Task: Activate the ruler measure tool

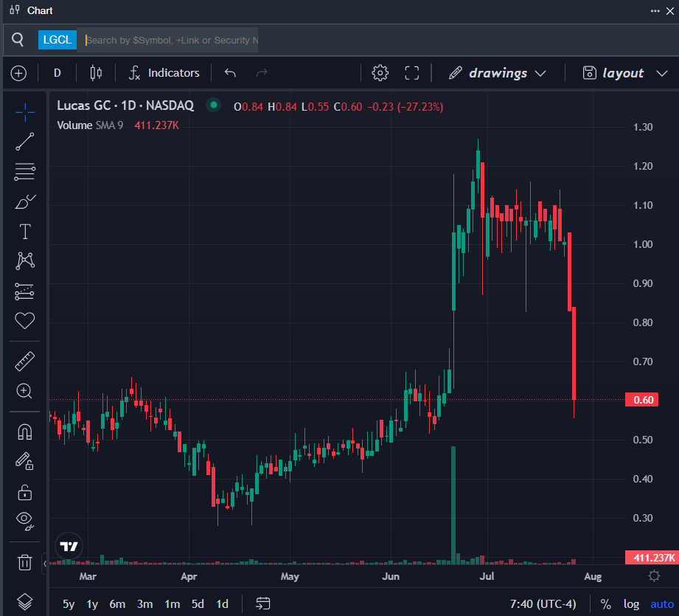Action: (x=24, y=361)
